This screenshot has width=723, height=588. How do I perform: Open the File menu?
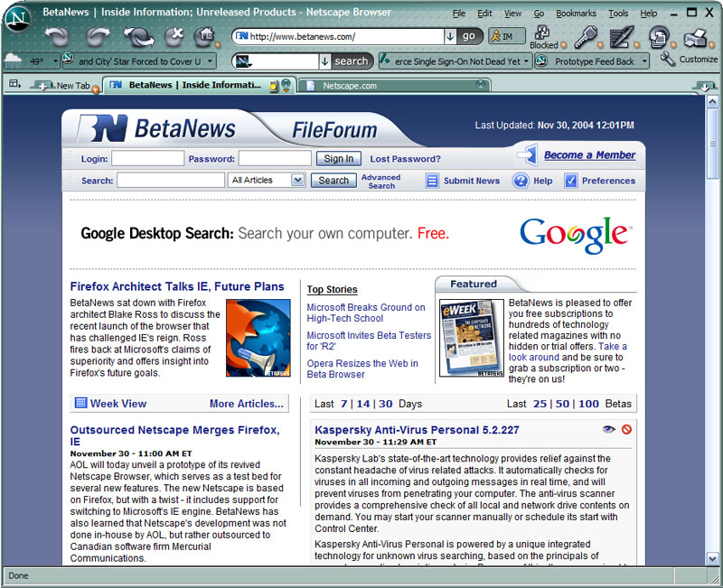459,14
